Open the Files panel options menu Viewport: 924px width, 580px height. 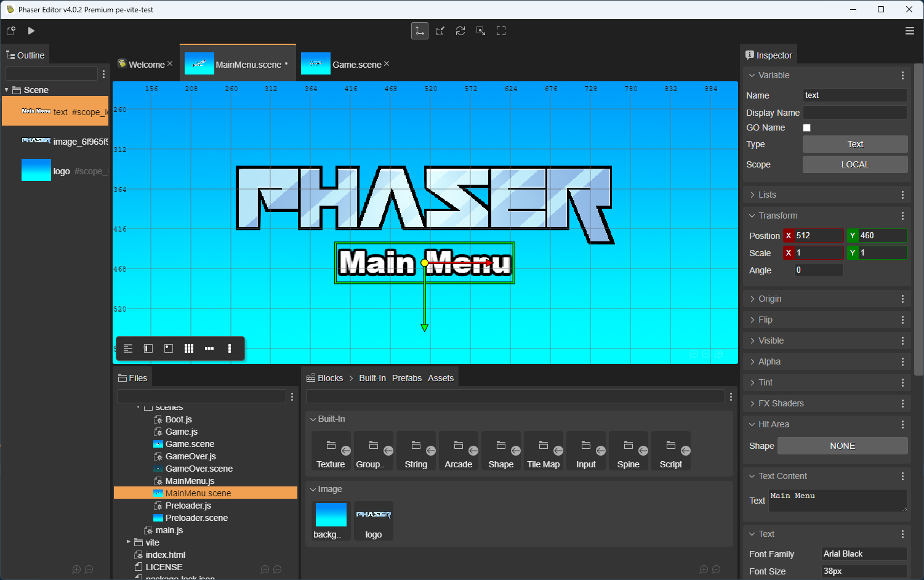(x=292, y=397)
